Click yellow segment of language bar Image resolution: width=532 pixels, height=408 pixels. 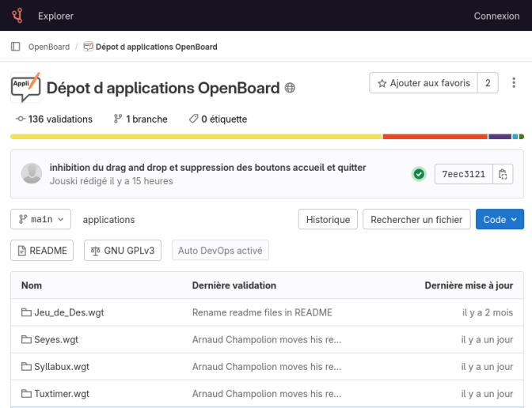[x=196, y=137]
